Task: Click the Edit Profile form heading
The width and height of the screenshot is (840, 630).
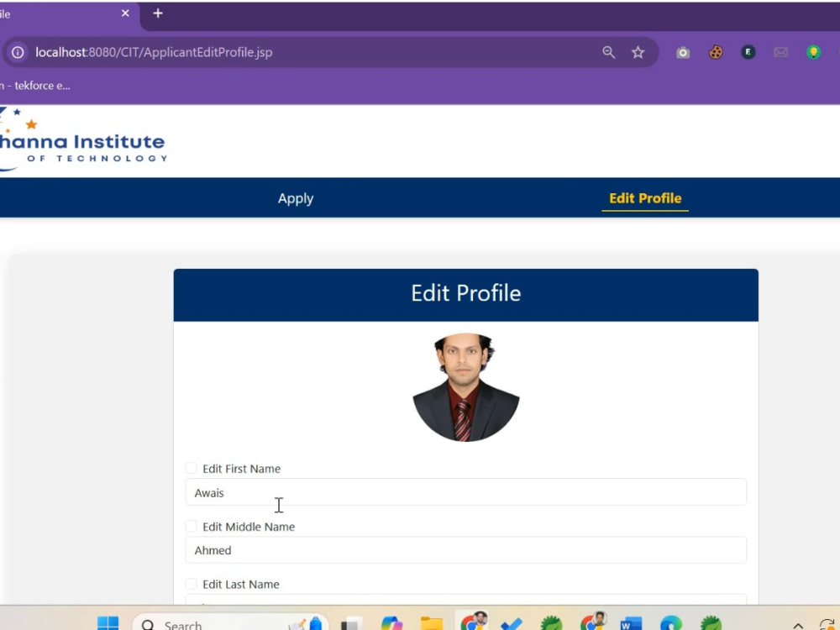Action: click(x=465, y=293)
